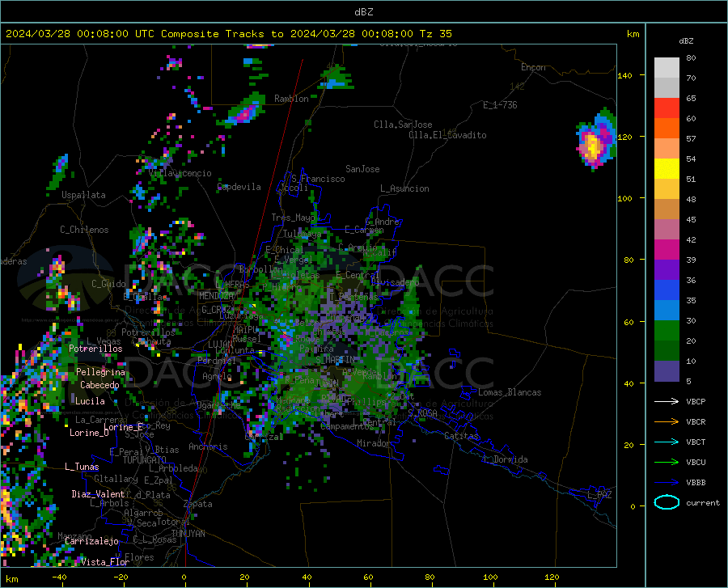Click the L_PAZ place label

tap(599, 495)
